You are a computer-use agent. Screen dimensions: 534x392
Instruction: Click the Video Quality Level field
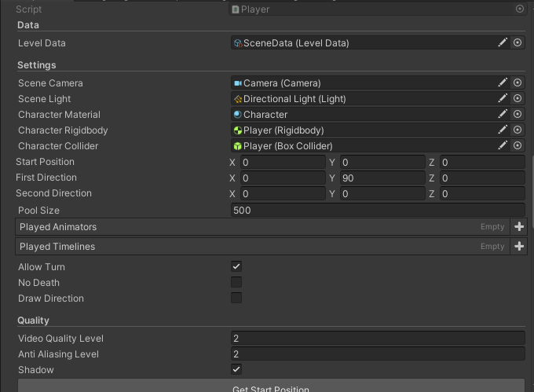click(378, 339)
